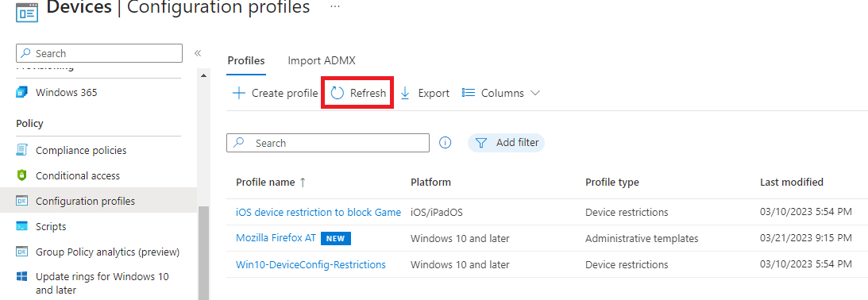Click the Administrative templates cell
This screenshot has height=300, width=868.
click(x=642, y=239)
